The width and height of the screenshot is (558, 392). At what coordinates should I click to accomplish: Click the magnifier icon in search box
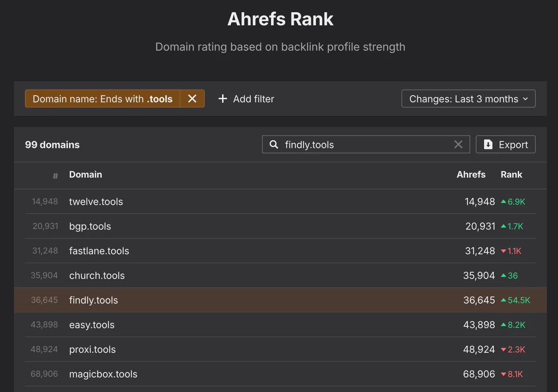click(x=274, y=145)
